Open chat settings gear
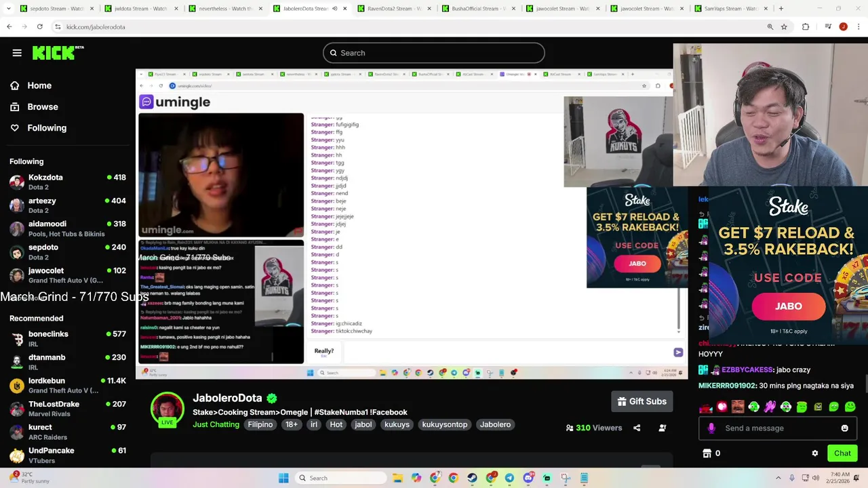 click(x=815, y=453)
